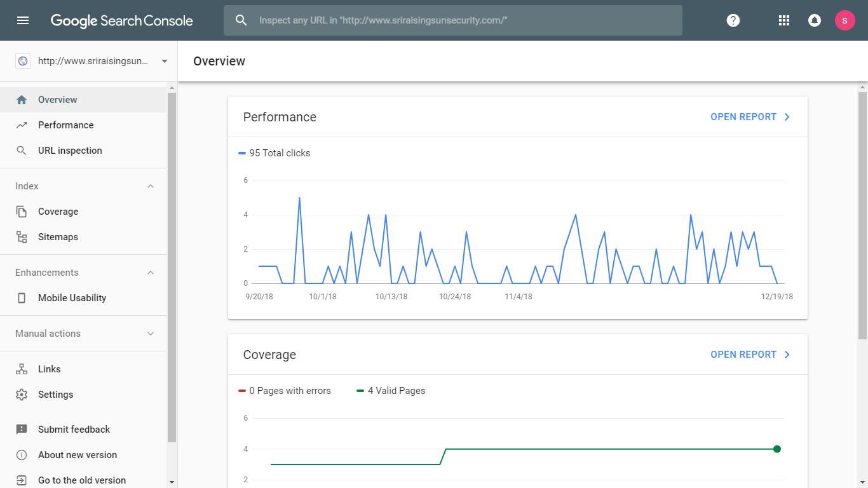Click the Inspect any URL search field

(452, 20)
